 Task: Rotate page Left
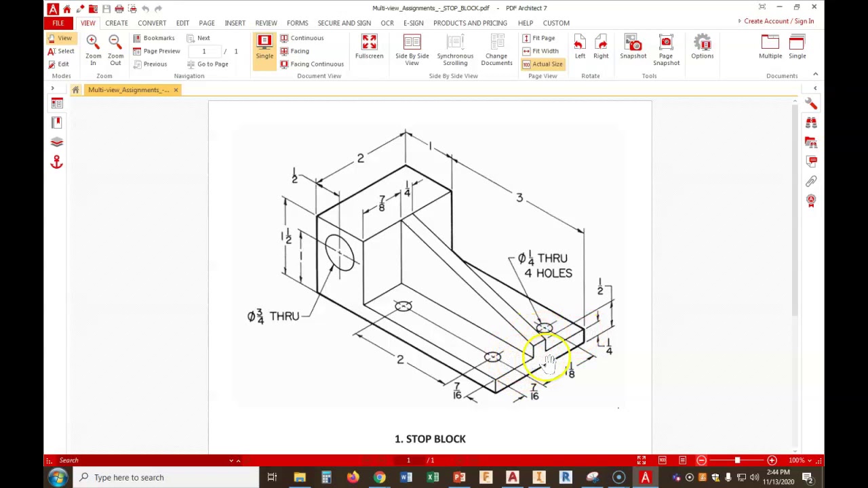pos(580,47)
